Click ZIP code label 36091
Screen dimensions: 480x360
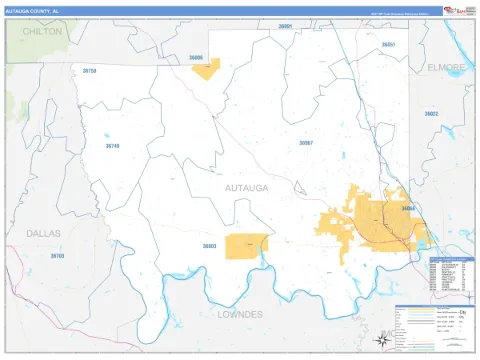tap(285, 26)
